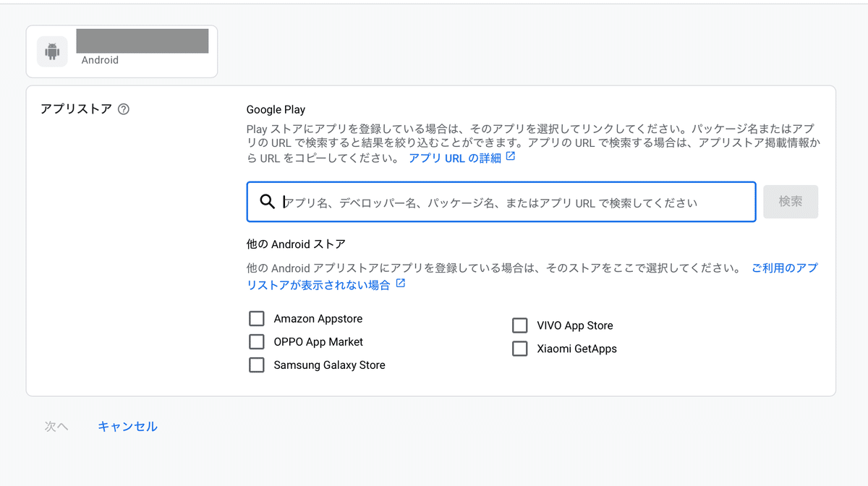Open the アプリ URL の詳細 link
The width and height of the screenshot is (868, 486).
[x=462, y=158]
